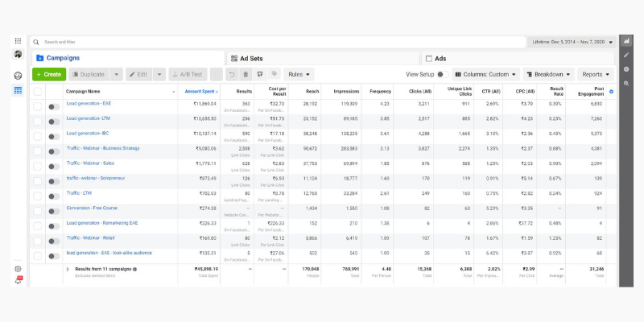Open the Lifetime date range picker
The width and height of the screenshot is (644, 322).
pos(572,41)
